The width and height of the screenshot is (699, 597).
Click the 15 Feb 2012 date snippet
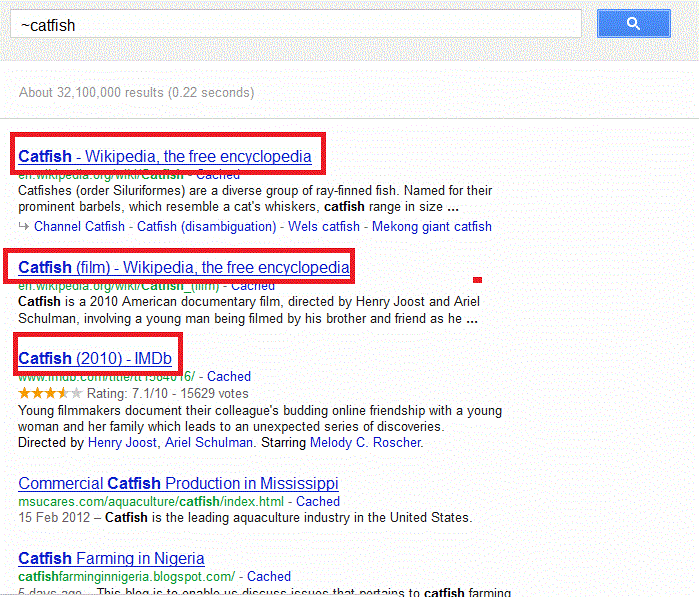point(54,517)
